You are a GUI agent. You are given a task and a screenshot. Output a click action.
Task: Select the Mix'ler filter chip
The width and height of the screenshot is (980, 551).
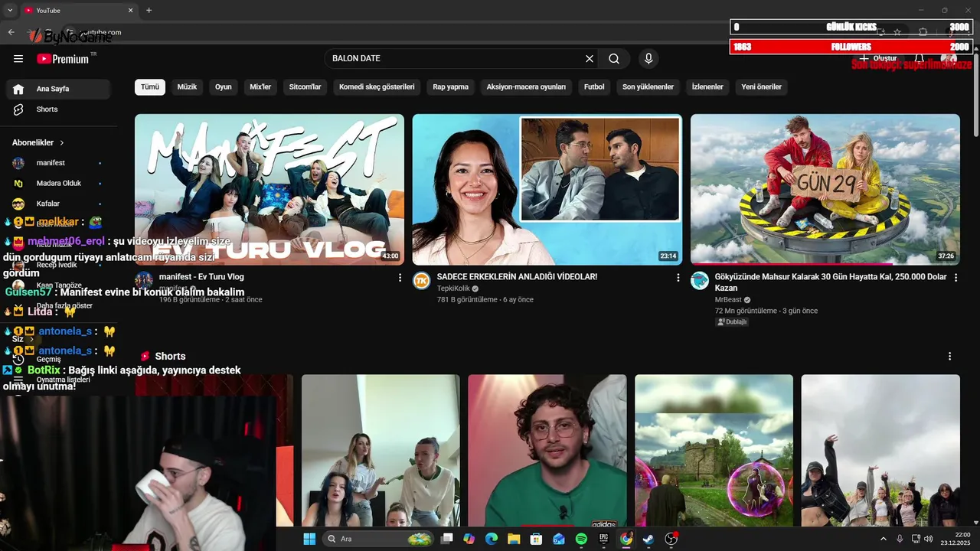coord(260,87)
